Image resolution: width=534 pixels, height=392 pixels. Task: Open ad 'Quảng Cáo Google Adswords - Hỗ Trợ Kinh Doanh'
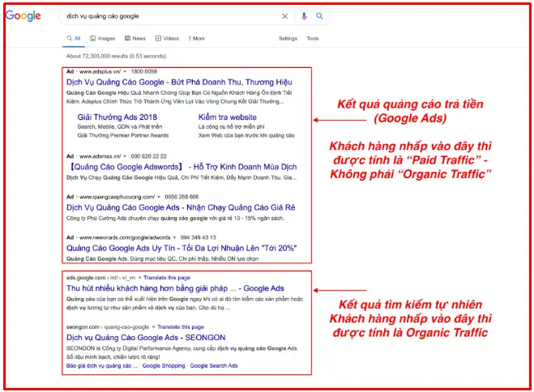click(x=183, y=167)
